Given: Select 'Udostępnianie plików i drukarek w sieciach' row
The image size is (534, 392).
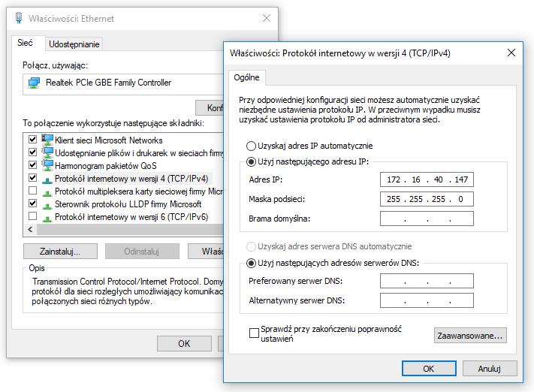Looking at the screenshot, I should point(139,153).
